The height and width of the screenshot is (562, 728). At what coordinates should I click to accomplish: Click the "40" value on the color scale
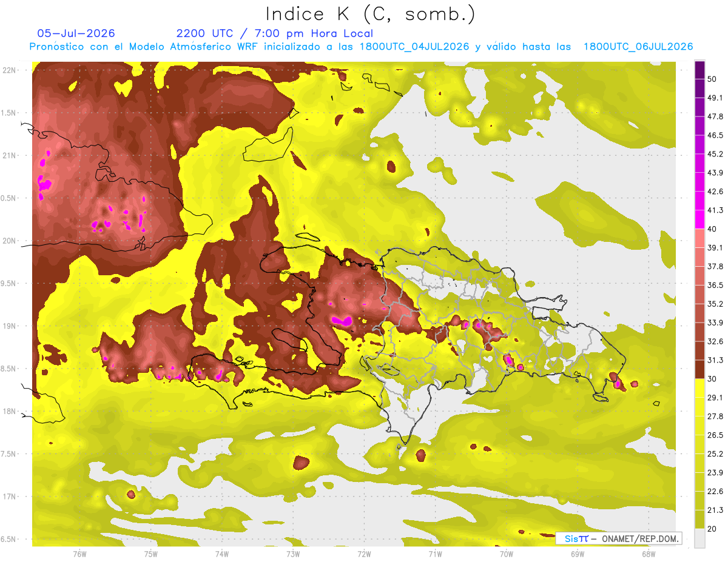point(713,229)
